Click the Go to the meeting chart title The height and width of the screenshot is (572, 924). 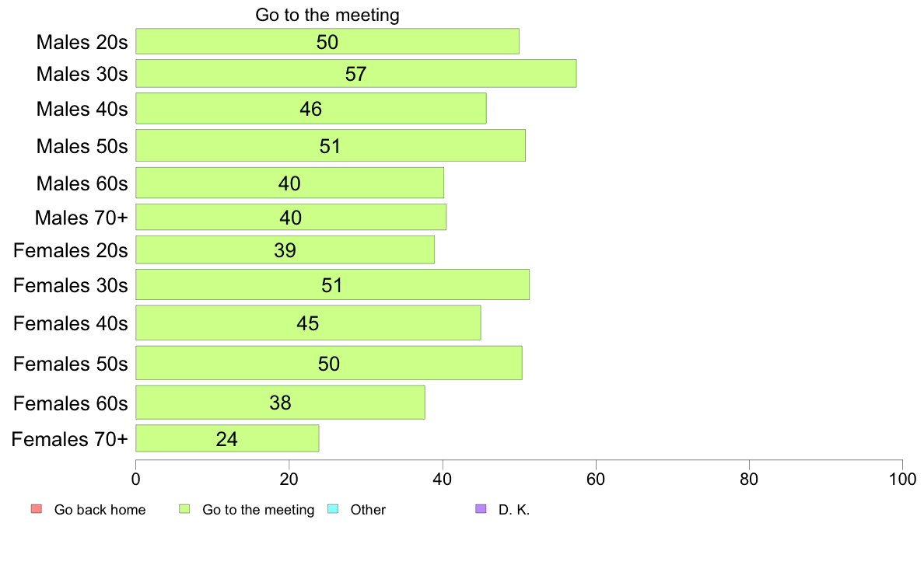327,16
